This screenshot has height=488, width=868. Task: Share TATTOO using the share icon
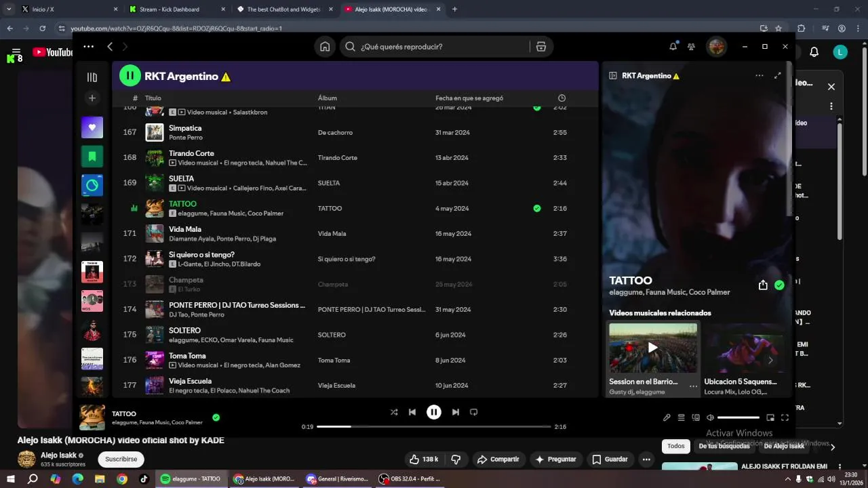tap(763, 285)
